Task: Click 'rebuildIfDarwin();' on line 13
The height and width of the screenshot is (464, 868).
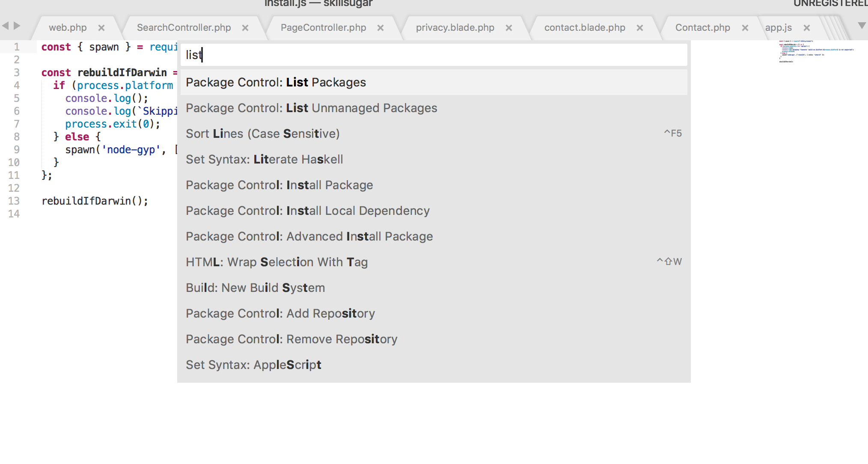Action: [95, 201]
